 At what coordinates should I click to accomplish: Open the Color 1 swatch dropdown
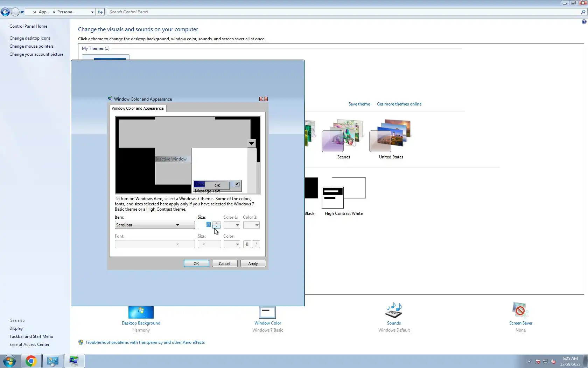(232, 225)
